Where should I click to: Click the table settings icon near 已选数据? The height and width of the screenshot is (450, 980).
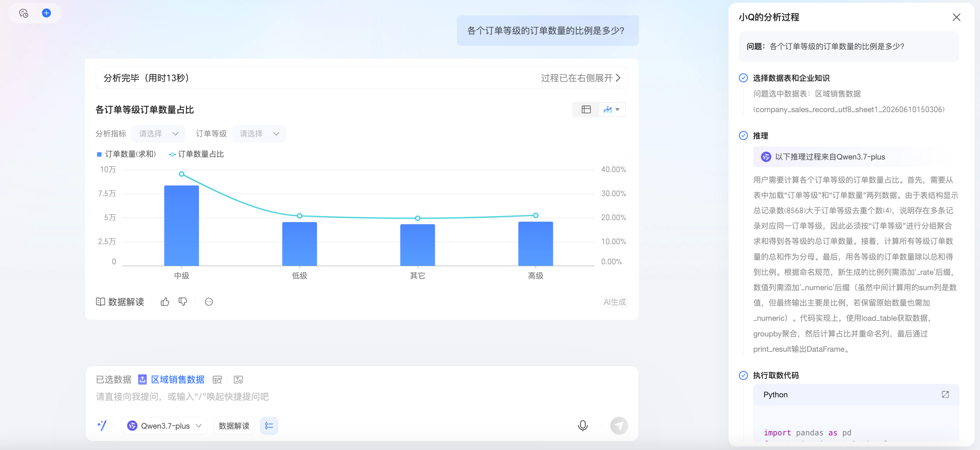click(x=239, y=380)
